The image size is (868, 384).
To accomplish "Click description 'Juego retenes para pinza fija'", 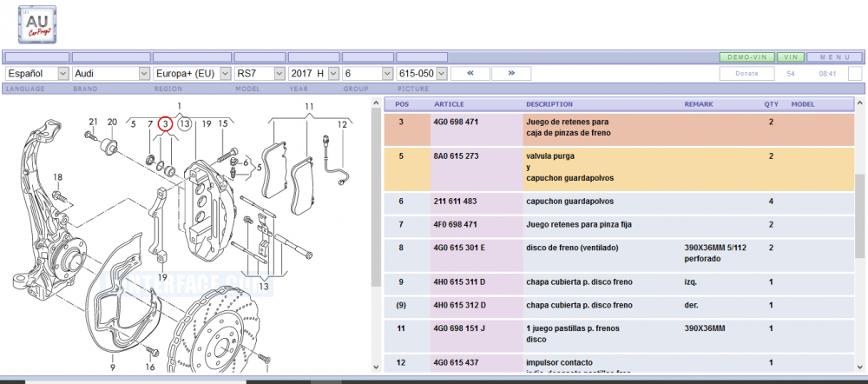I will (578, 224).
